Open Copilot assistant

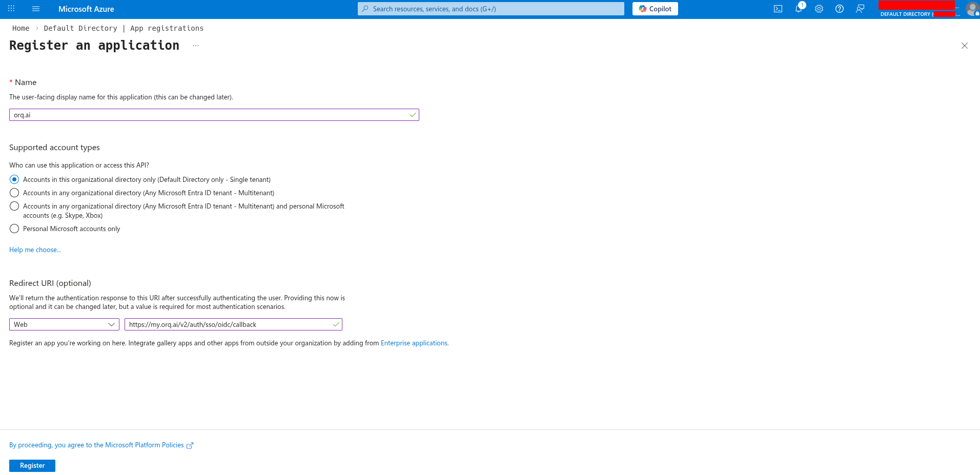pyautogui.click(x=655, y=9)
